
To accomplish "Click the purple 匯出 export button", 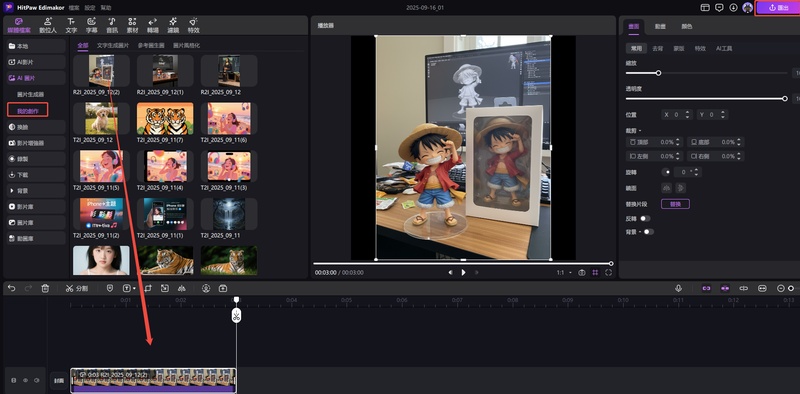I will point(779,8).
